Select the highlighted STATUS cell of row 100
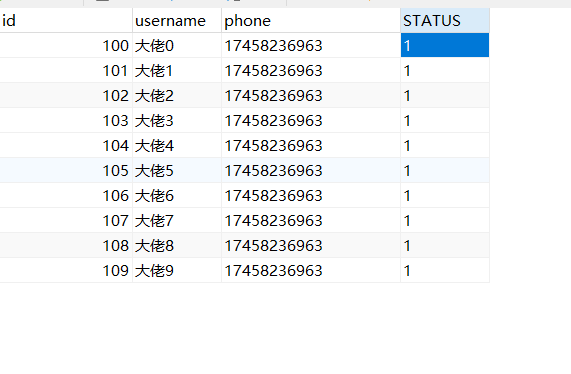 click(x=445, y=46)
